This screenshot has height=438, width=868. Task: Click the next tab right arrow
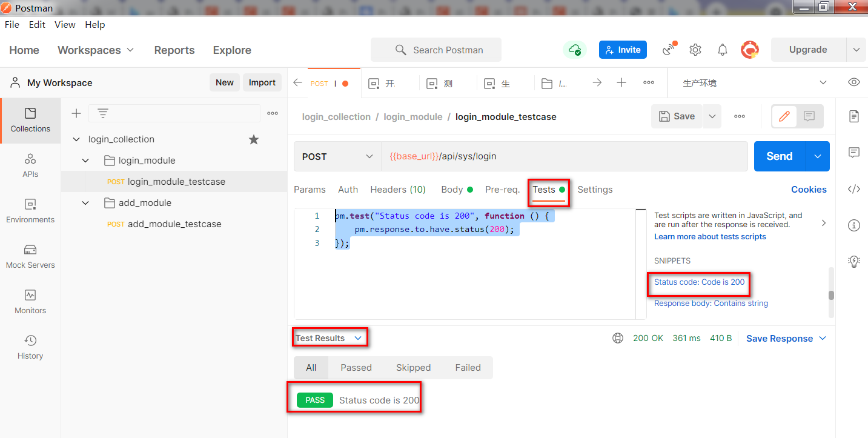597,82
